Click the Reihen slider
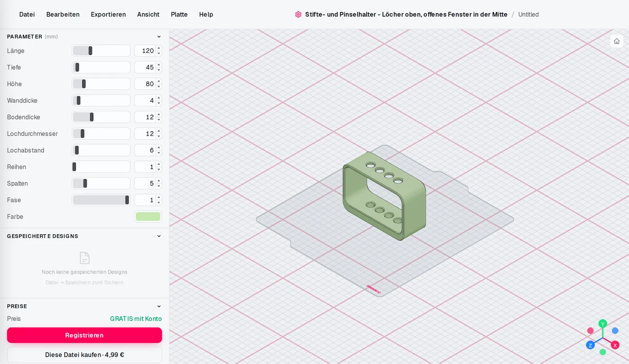 (x=101, y=167)
